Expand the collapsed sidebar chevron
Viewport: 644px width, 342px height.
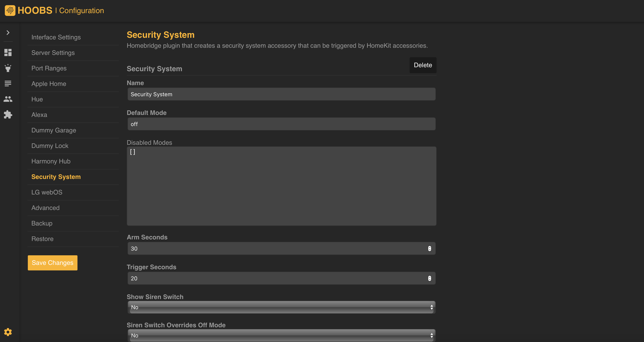(x=8, y=33)
